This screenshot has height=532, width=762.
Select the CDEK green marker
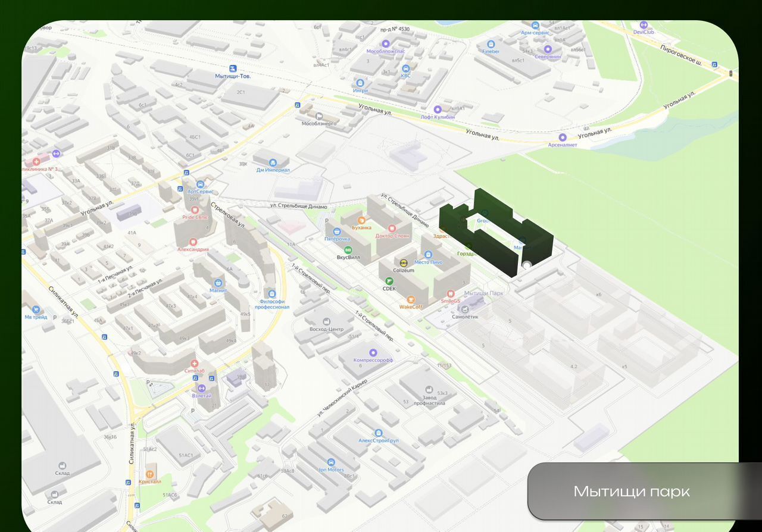click(x=389, y=281)
